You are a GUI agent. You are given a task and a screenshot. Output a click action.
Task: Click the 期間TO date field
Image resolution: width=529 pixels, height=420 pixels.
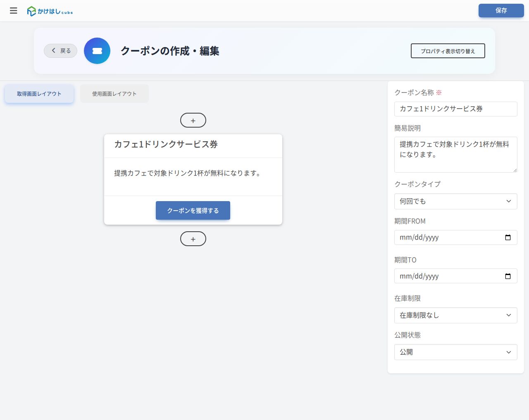pyautogui.click(x=456, y=276)
